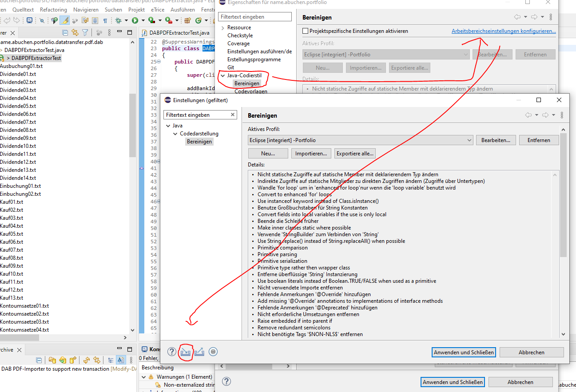This screenshot has height=392, width=576.
Task: Toggle link with editor in explorer panel
Action: pos(75,32)
